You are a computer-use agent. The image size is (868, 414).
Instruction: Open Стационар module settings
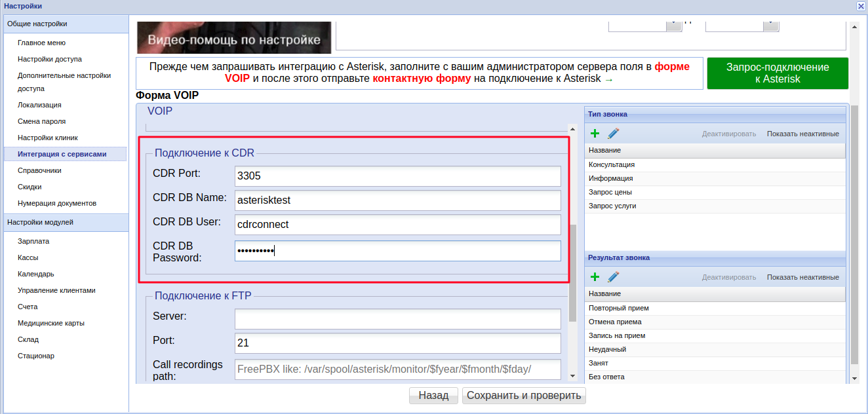click(x=36, y=356)
